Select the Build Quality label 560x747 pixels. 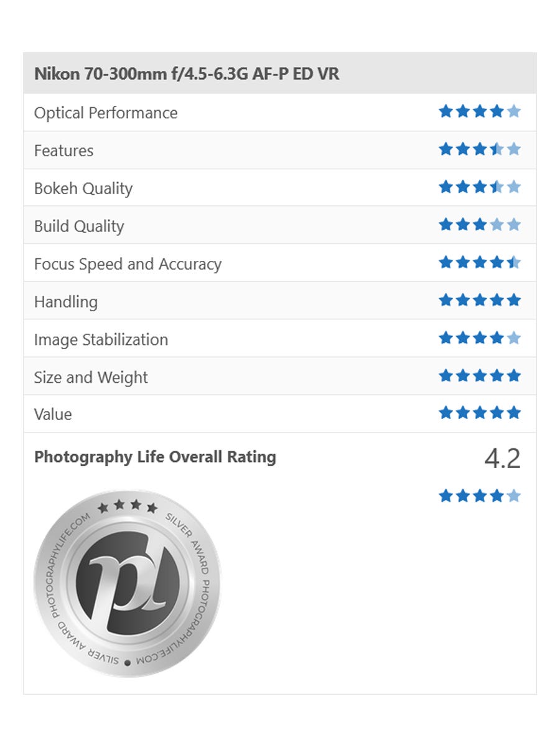coord(79,226)
